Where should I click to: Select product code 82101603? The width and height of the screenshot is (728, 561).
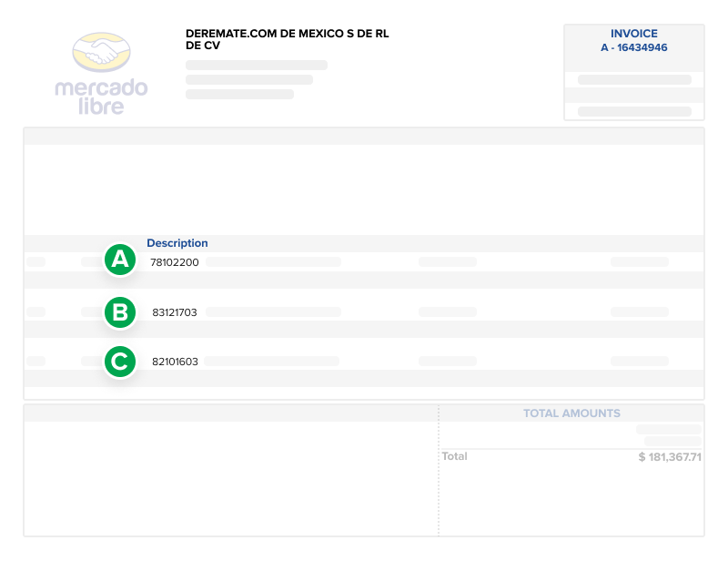[175, 362]
